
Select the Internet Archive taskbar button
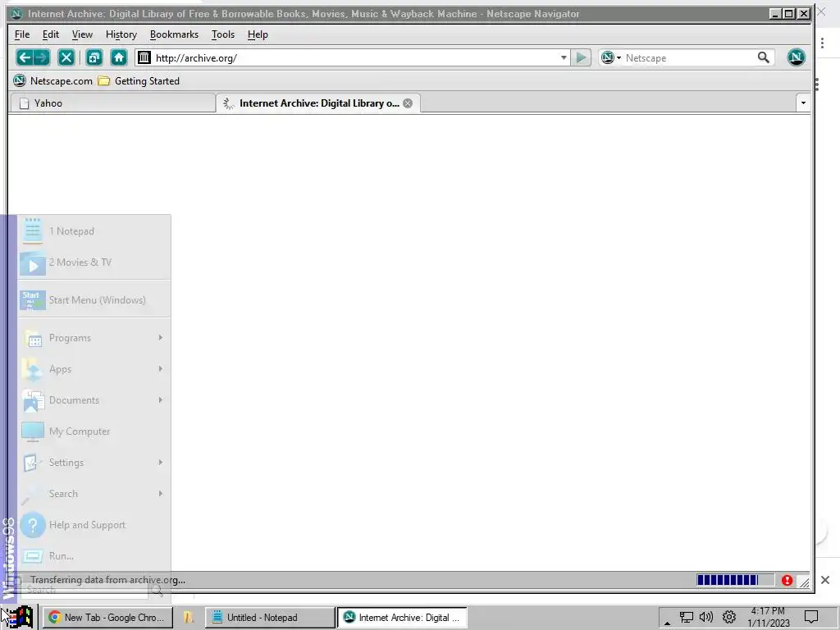point(402,617)
